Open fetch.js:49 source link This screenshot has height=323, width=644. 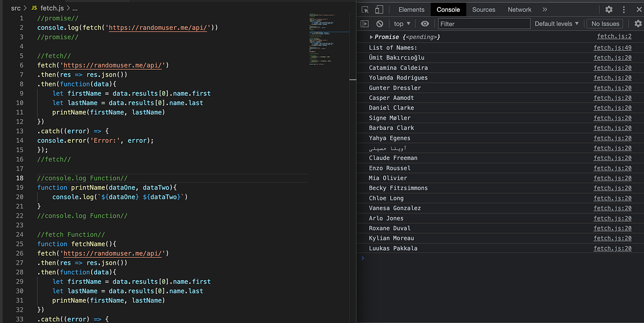612,48
